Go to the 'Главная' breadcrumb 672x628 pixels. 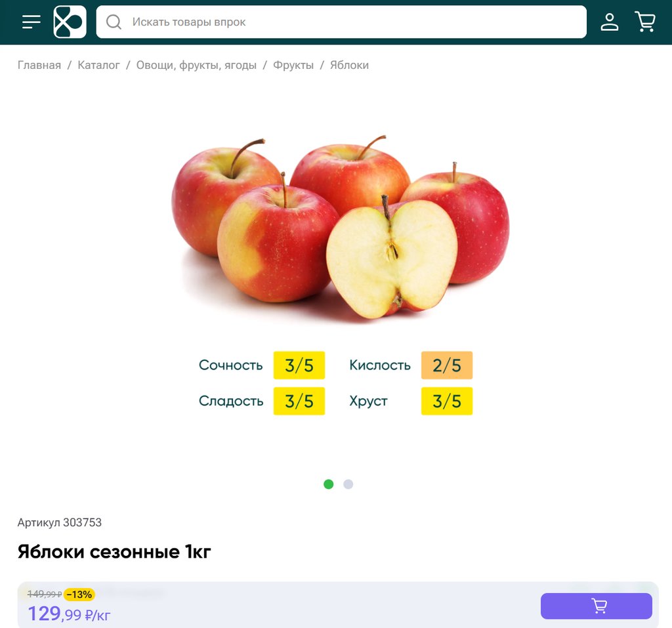[39, 65]
